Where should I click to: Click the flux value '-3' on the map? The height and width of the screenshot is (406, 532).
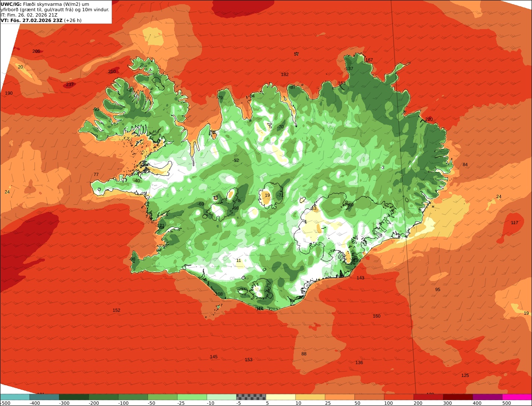click(382, 167)
